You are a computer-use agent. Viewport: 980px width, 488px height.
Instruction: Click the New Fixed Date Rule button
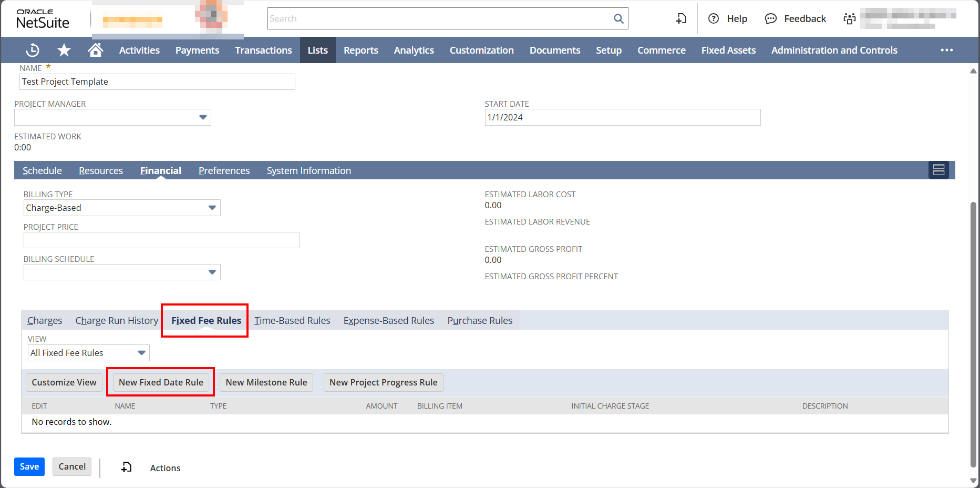point(161,382)
